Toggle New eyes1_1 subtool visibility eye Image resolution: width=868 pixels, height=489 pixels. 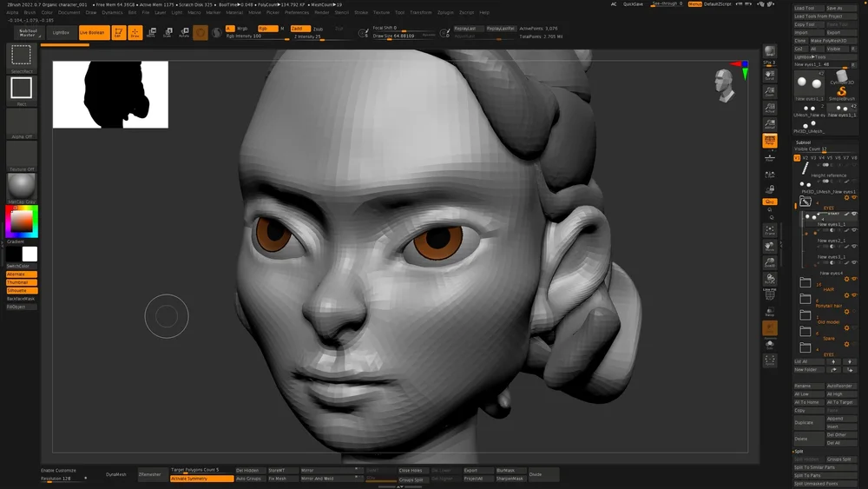point(854,214)
